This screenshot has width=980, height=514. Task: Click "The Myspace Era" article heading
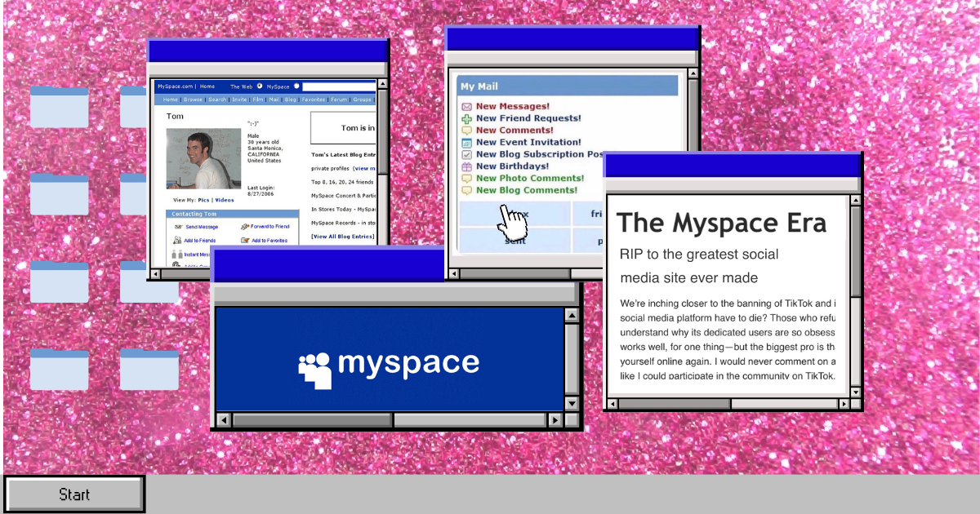[722, 223]
